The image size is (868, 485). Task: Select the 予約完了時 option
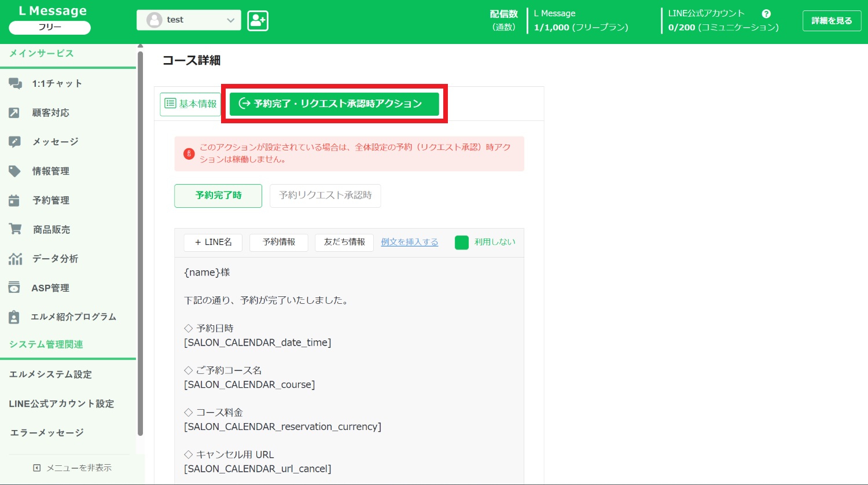click(218, 196)
